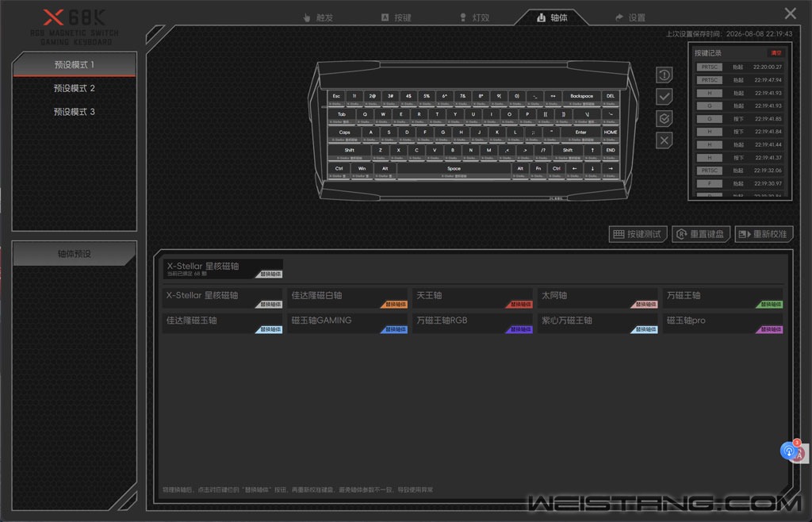Click the W key on keyboard diagram
This screenshot has width=812, height=522.
tap(383, 116)
